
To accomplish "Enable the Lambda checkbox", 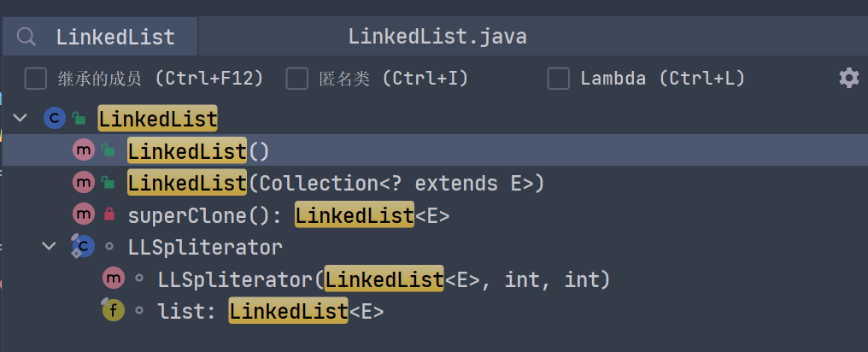I will coord(558,79).
